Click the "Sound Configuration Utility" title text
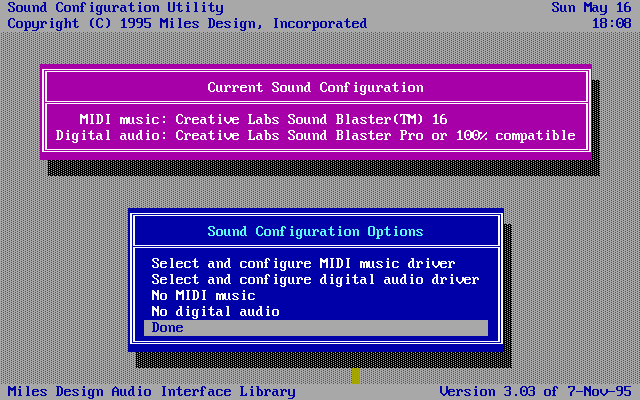This screenshot has height=400, width=640. [x=116, y=8]
